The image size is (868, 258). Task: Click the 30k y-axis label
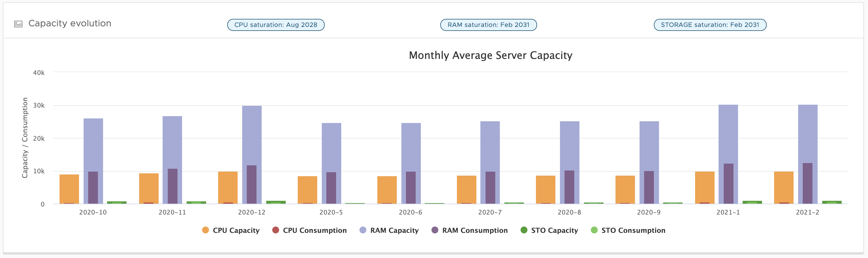point(39,106)
